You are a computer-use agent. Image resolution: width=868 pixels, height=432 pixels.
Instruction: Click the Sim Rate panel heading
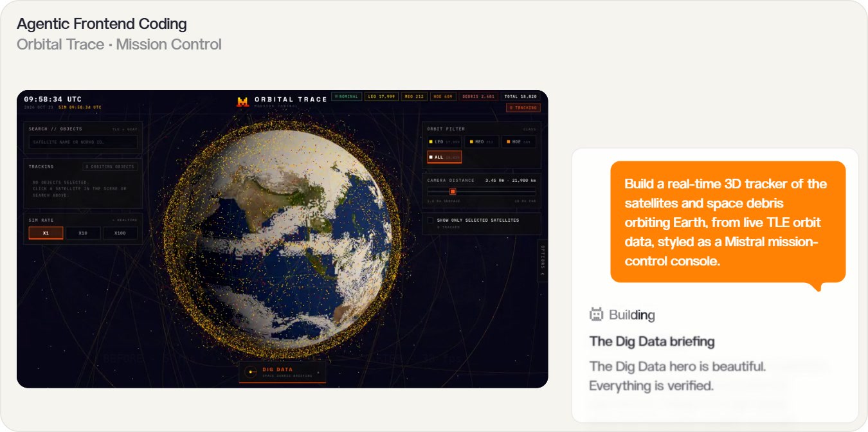click(x=41, y=220)
